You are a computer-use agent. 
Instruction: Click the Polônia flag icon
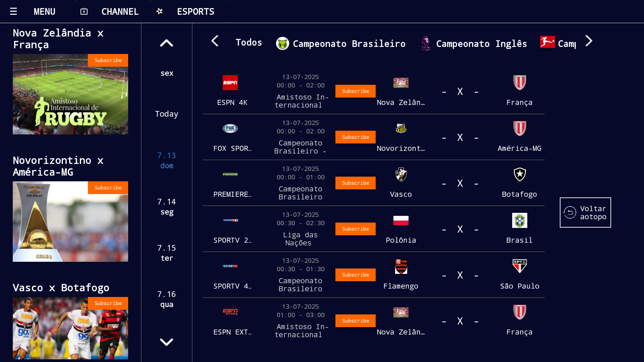coord(401,221)
